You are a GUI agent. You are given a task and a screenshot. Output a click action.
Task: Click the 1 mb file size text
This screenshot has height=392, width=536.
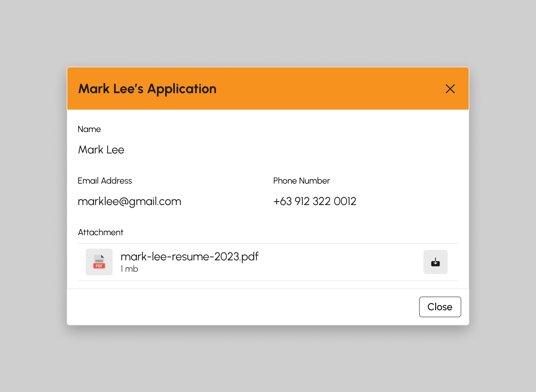click(129, 269)
